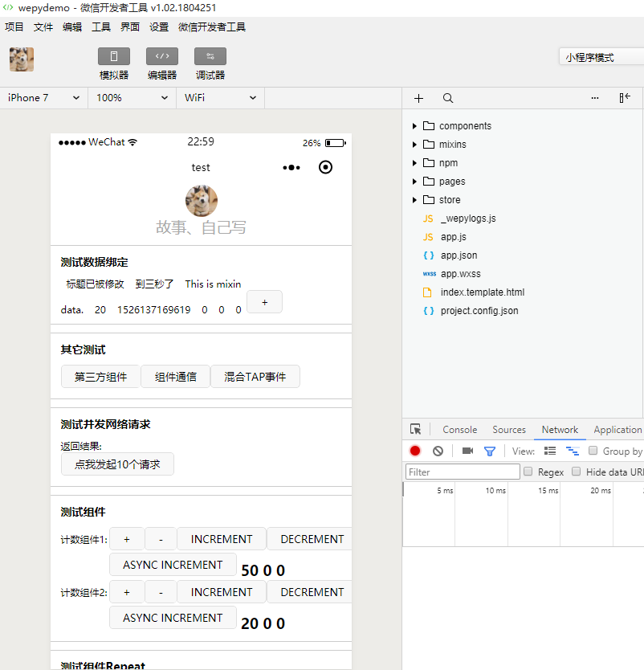
Task: Enable the Regex checkbox
Action: click(528, 472)
